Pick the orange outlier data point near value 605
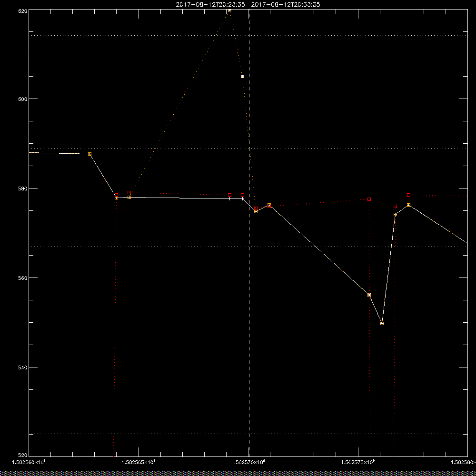The image size is (476, 476). 243,77
